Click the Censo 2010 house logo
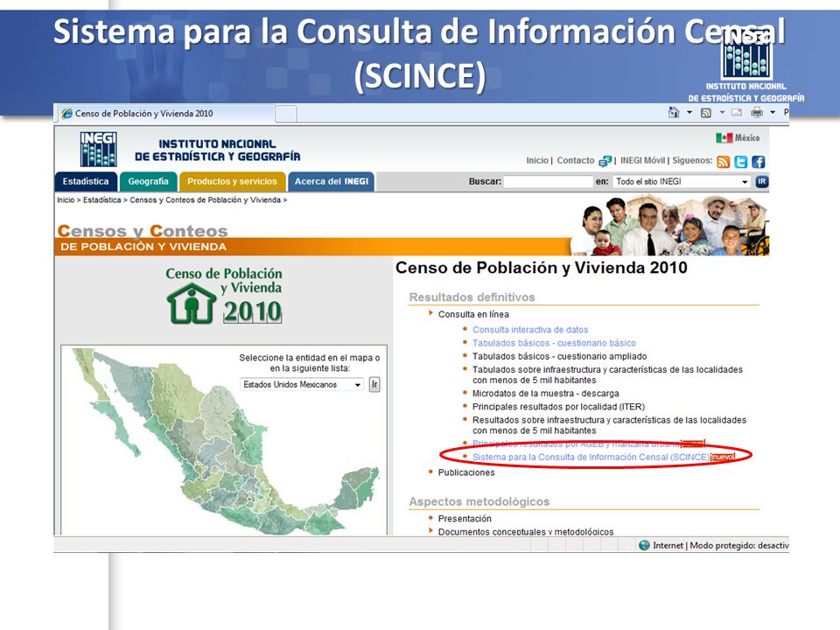Viewport: 840px width, 630px height. [192, 304]
